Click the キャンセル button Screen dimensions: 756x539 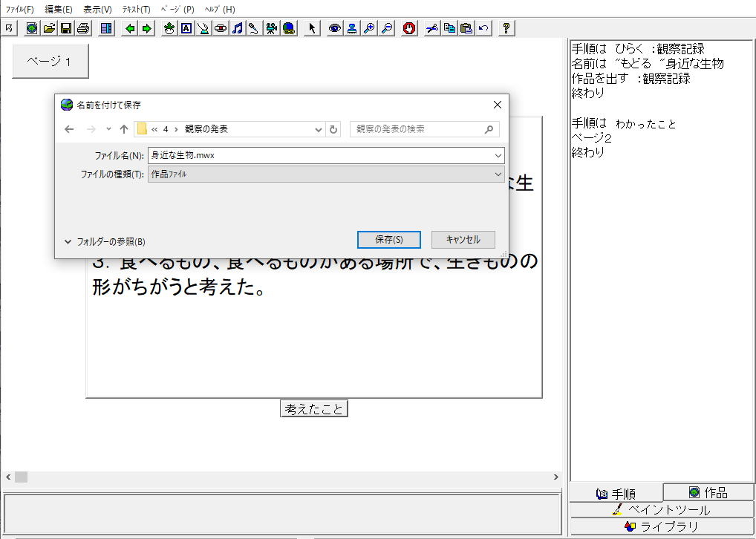(463, 240)
